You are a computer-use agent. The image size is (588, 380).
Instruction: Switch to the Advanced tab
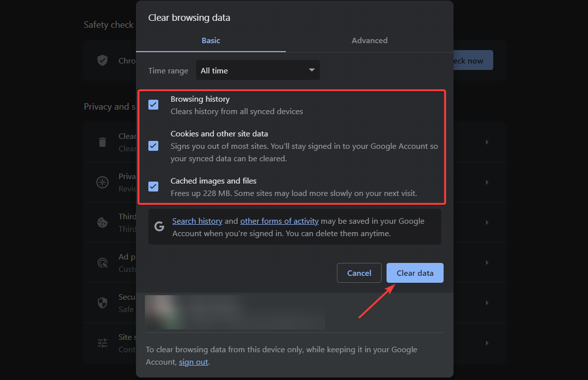tap(369, 41)
